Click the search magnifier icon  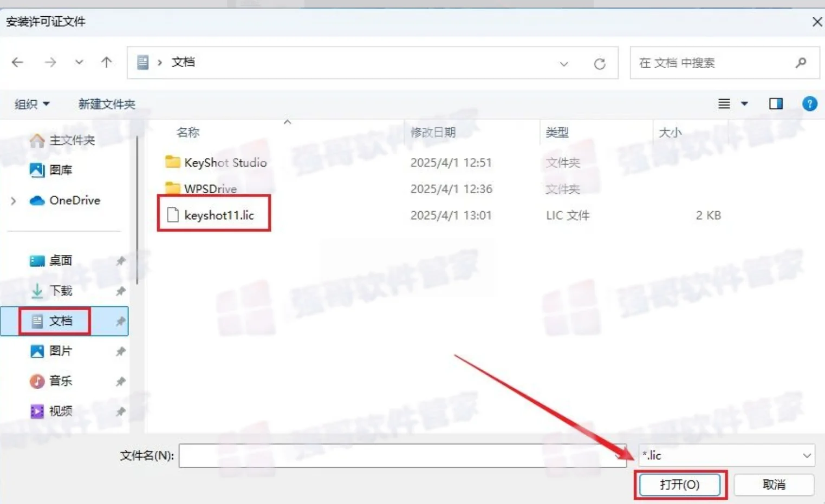801,63
